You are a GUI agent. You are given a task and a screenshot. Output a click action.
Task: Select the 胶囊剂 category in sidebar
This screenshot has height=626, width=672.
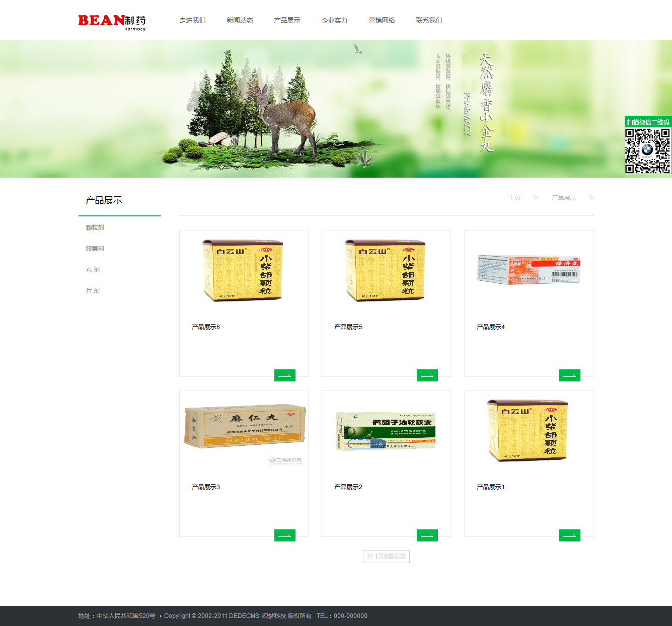coord(95,249)
